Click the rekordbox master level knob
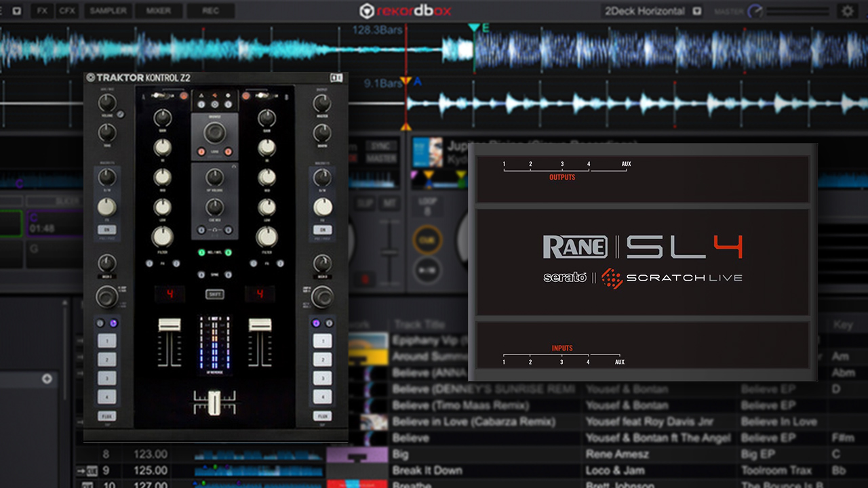Screen dimensions: 868x488 click(755, 12)
